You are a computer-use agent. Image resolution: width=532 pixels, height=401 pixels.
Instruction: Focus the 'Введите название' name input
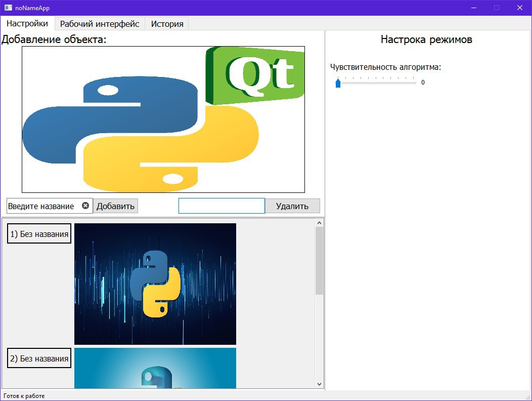click(50, 206)
